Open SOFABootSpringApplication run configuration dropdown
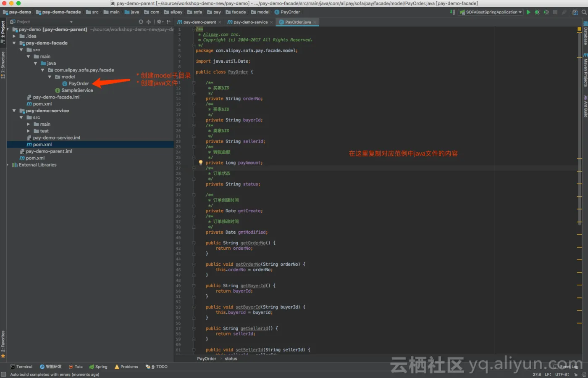 click(x=491, y=12)
